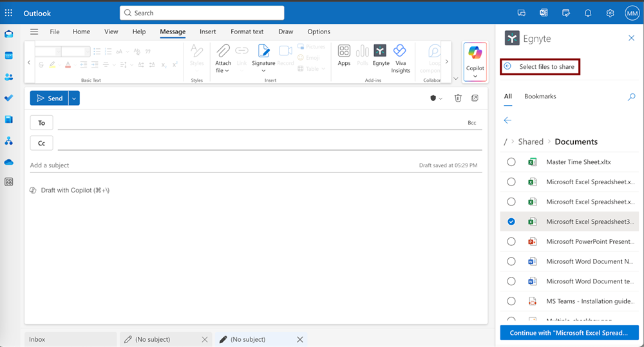644x347 pixels.
Task: Open the notifications bell
Action: coord(588,13)
